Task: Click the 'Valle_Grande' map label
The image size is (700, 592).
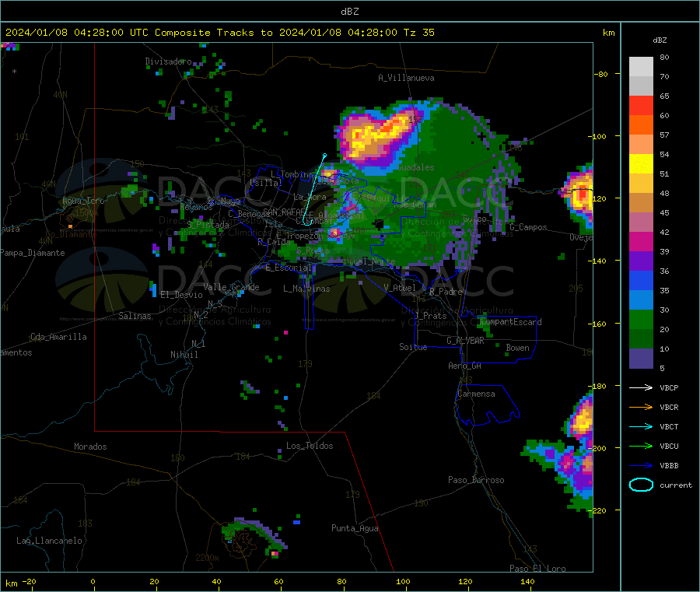Action: coord(231,287)
